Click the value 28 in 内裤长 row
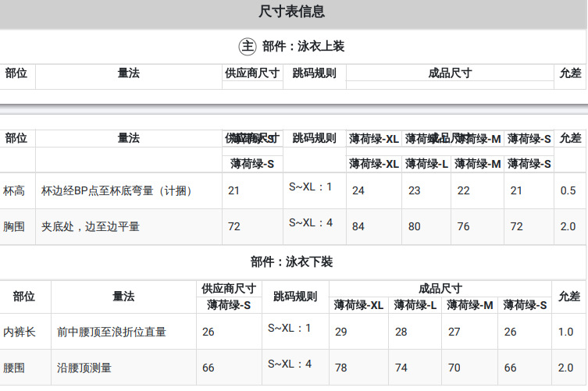Viewport: 588px width, 391px height. click(401, 332)
